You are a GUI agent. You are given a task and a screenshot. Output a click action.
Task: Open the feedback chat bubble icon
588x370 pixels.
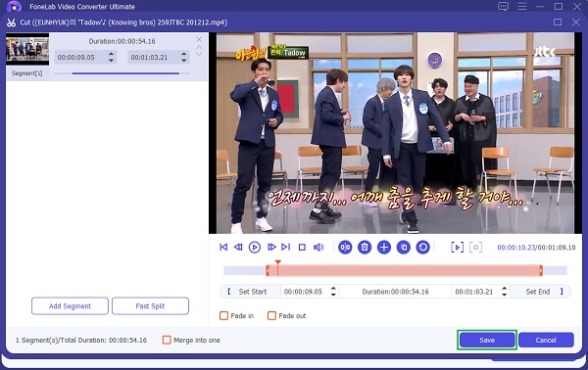tap(504, 7)
